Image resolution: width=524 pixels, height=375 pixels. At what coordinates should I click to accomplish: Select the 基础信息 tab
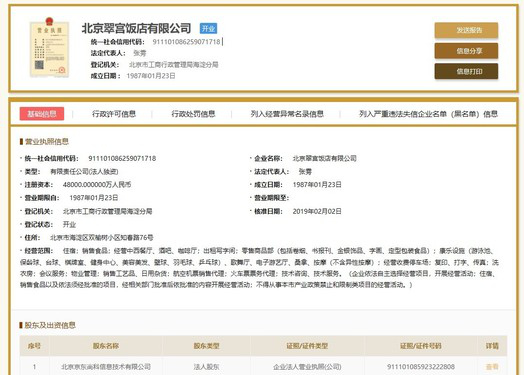(42, 114)
